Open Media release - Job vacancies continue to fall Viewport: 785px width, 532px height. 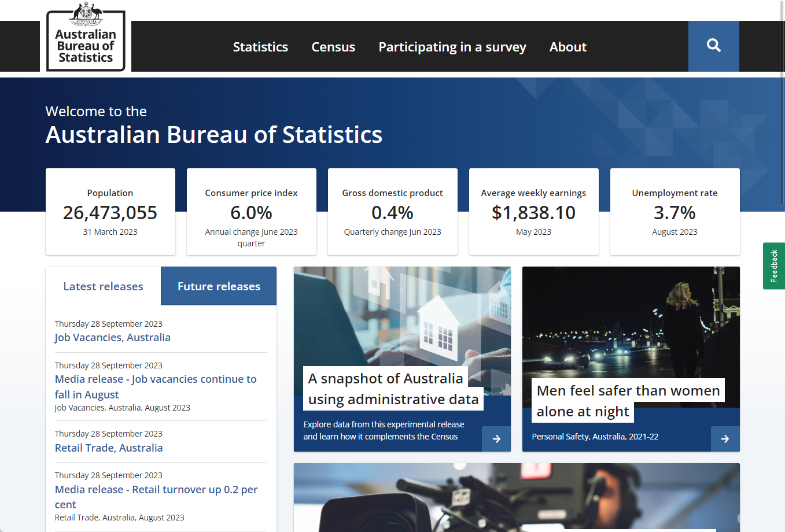(156, 387)
